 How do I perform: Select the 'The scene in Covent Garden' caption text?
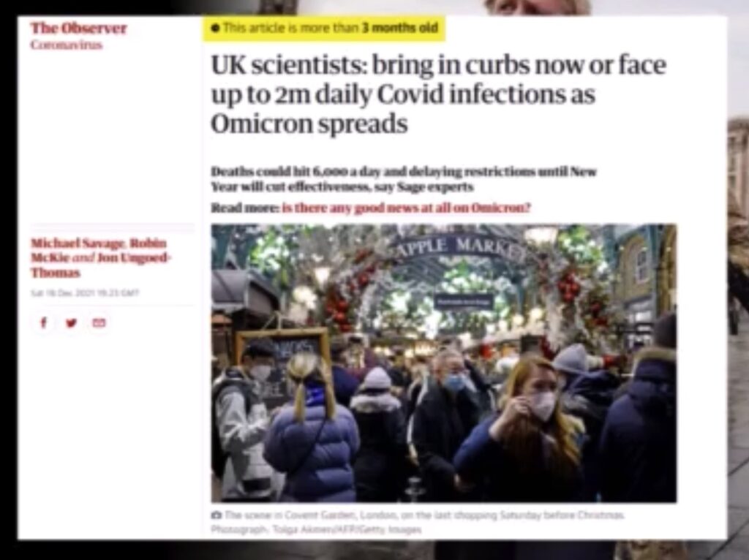pos(424,515)
